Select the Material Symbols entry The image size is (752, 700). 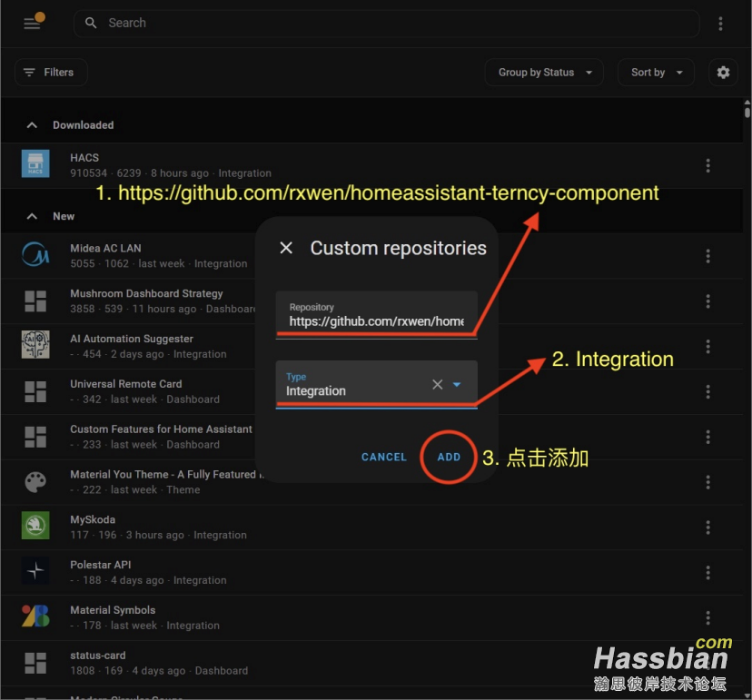click(113, 610)
